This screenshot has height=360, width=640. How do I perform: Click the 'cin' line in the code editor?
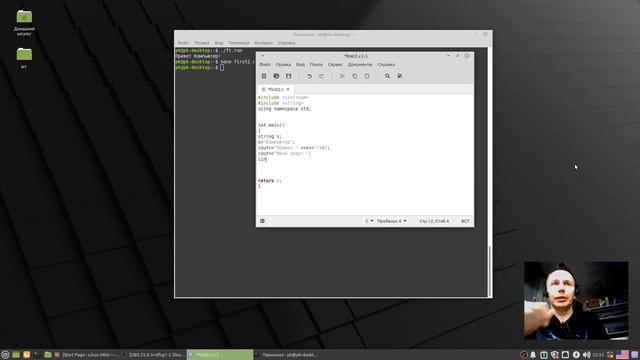262,159
